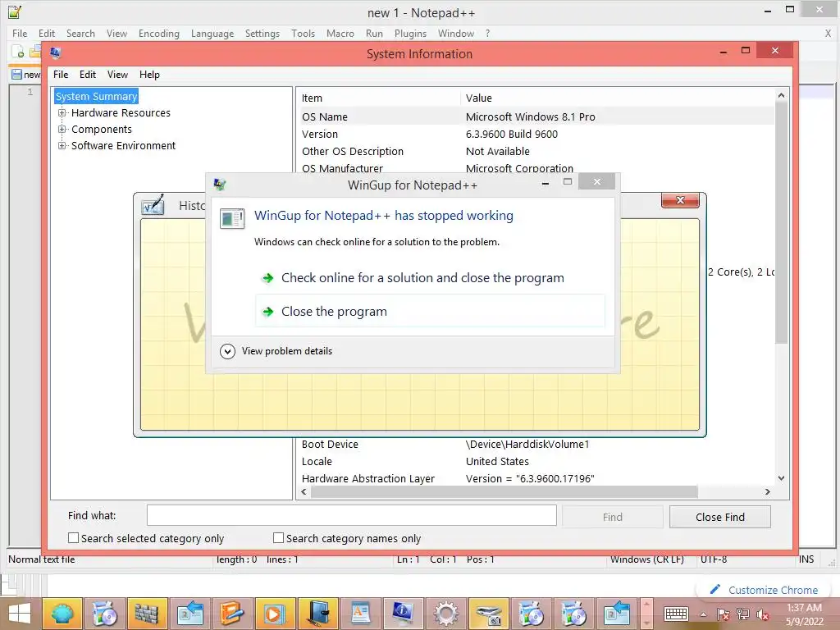This screenshot has width=840, height=630.
Task: Open blue book taskbar icon
Action: pyautogui.click(x=317, y=614)
